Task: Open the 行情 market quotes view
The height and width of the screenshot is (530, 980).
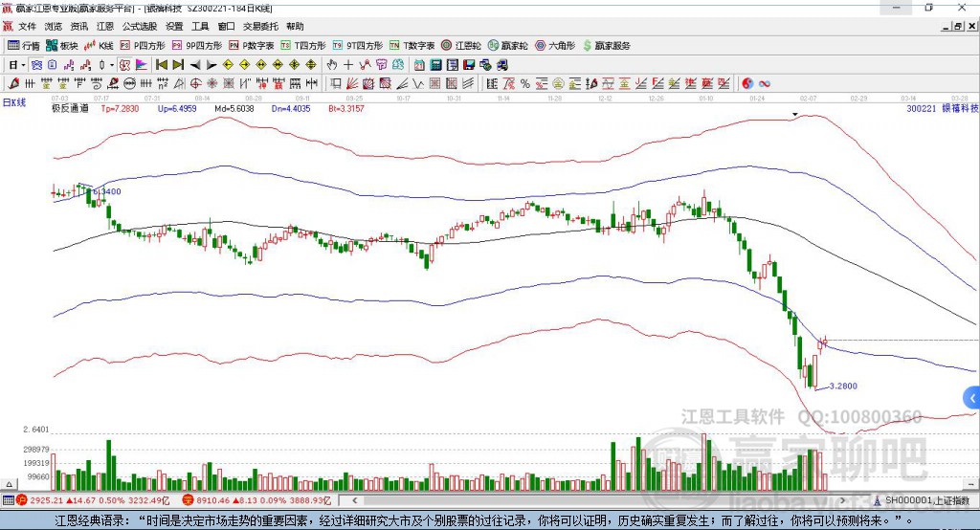Action: click(23, 46)
